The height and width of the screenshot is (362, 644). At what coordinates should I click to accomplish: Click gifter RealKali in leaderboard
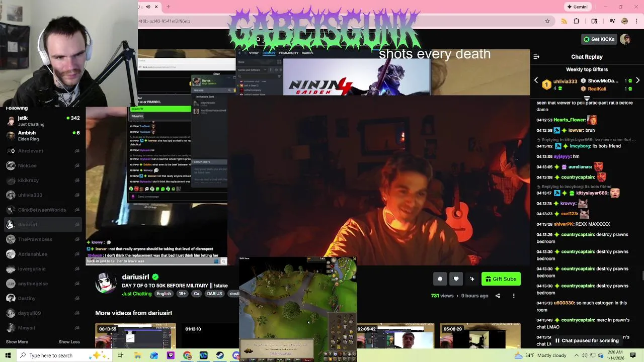597,89
